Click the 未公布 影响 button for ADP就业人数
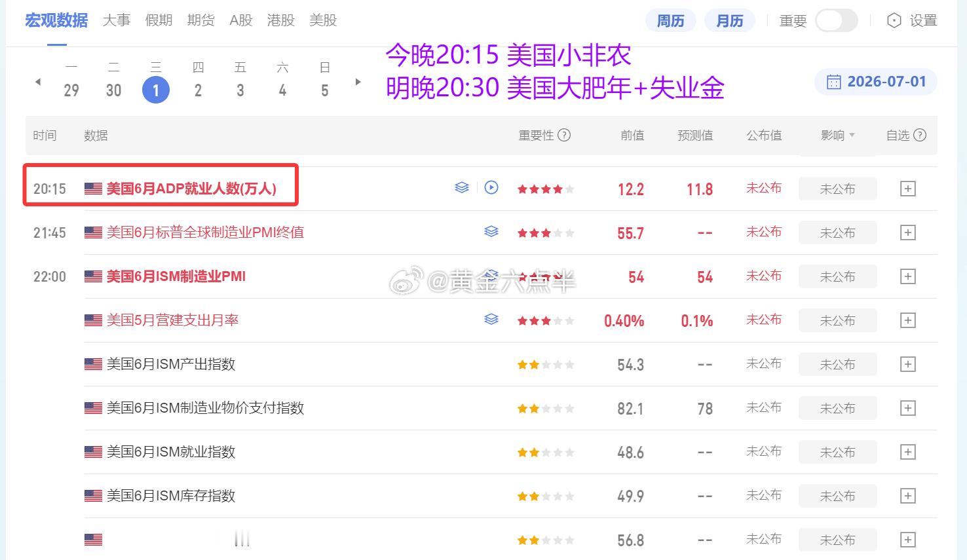Screen dimensions: 967x560 tap(837, 189)
